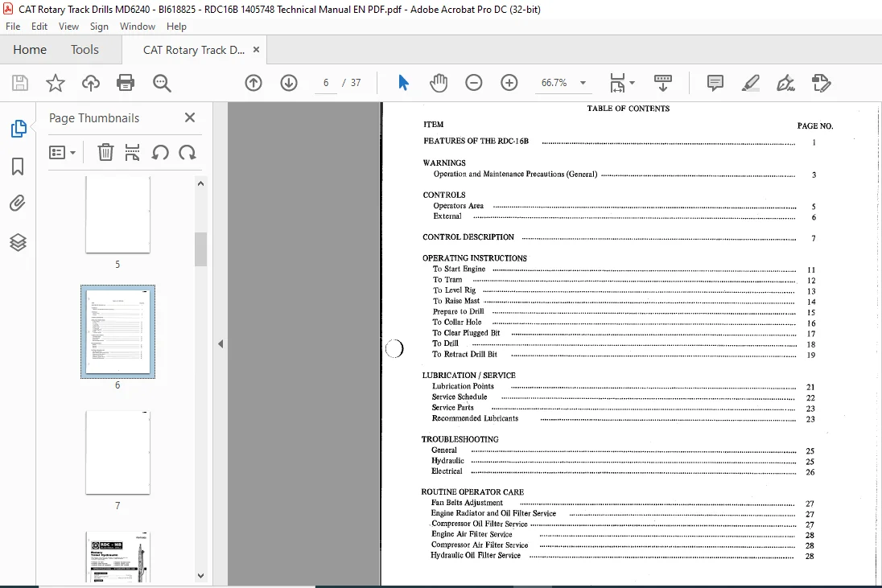Click the 'TABLE OF CONTENTS' title

pyautogui.click(x=629, y=109)
